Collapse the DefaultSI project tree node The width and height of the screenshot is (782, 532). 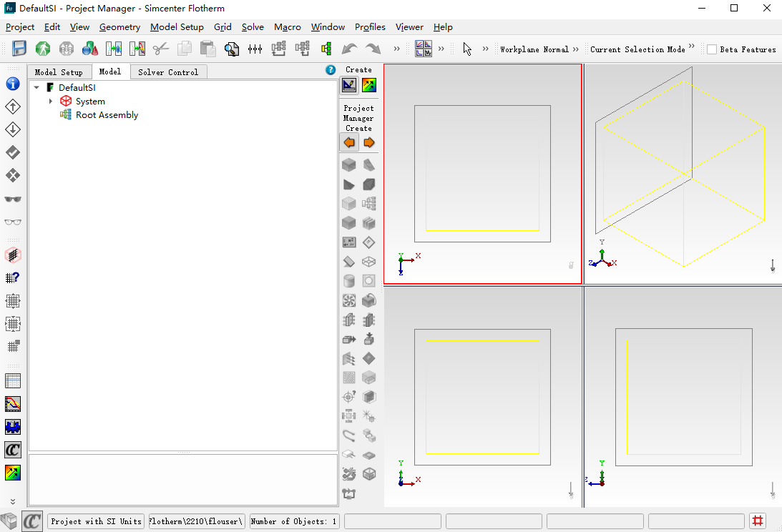[36, 88]
